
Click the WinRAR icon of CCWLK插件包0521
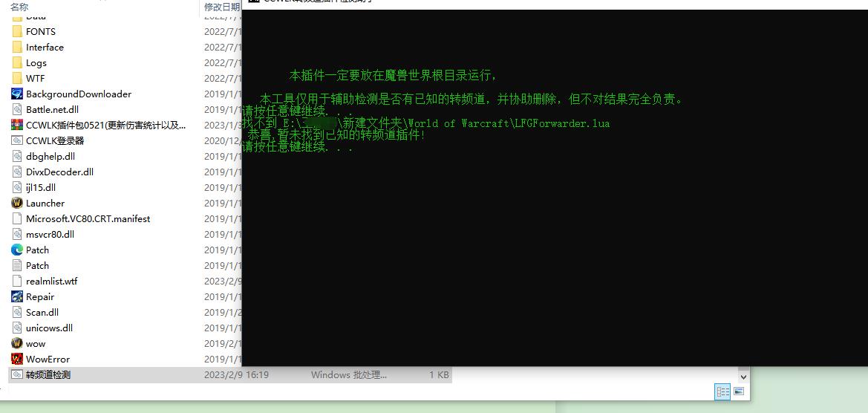[x=17, y=125]
